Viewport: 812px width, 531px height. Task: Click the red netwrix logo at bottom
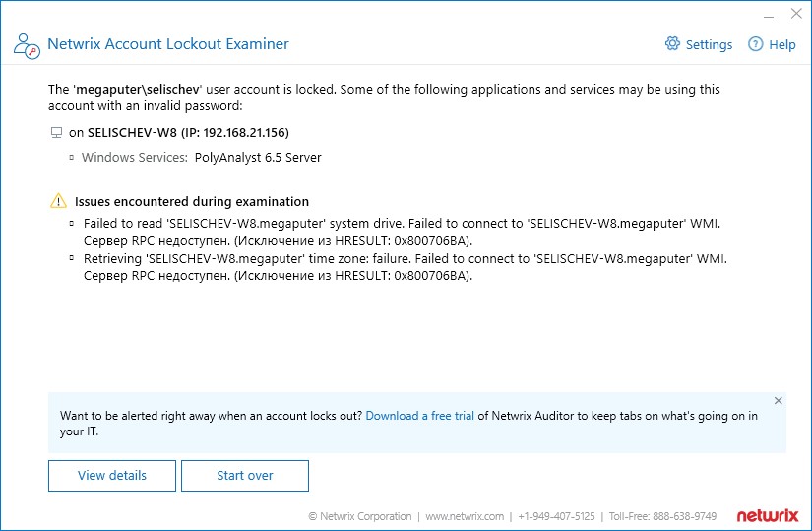768,515
